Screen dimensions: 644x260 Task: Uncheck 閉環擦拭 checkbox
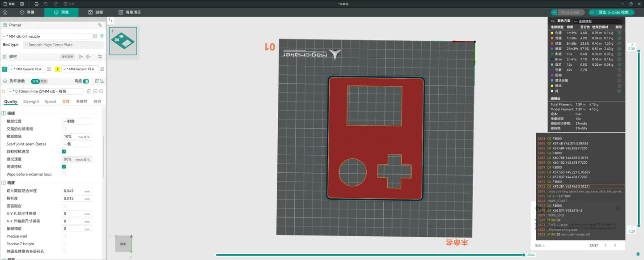point(64,166)
